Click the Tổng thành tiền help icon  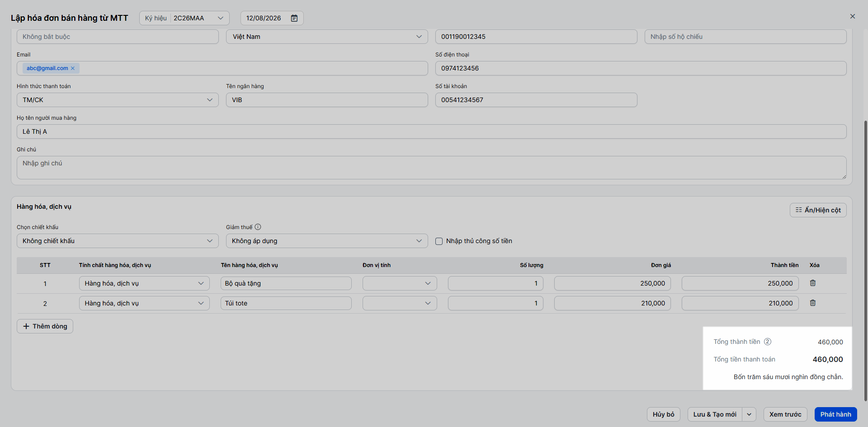768,342
